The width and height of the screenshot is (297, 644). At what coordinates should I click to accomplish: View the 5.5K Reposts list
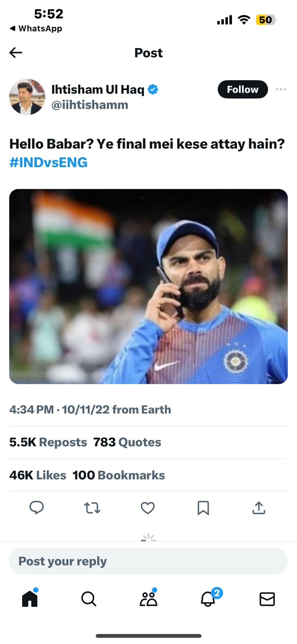point(48,442)
